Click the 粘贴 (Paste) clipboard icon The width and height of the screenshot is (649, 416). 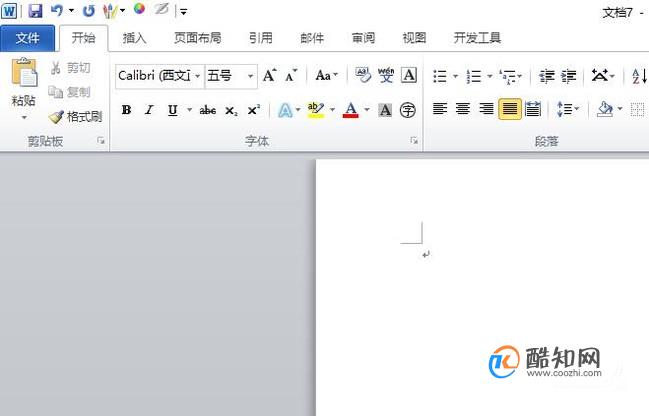point(24,72)
